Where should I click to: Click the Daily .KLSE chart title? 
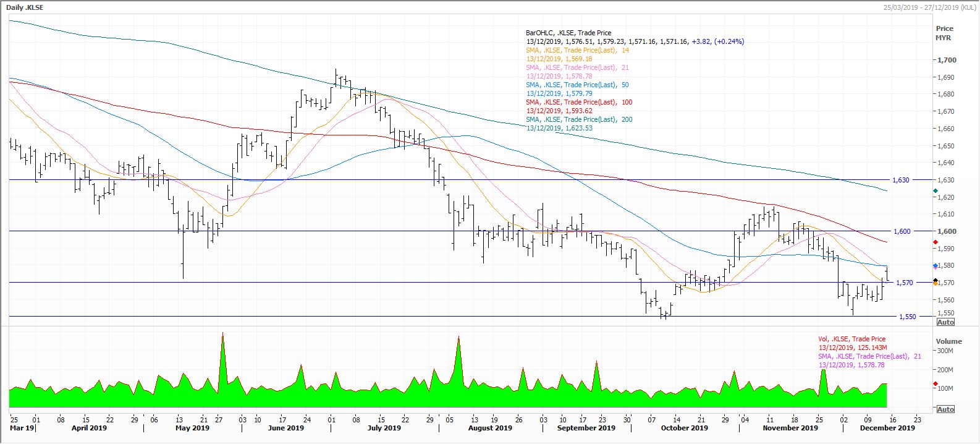click(25, 7)
